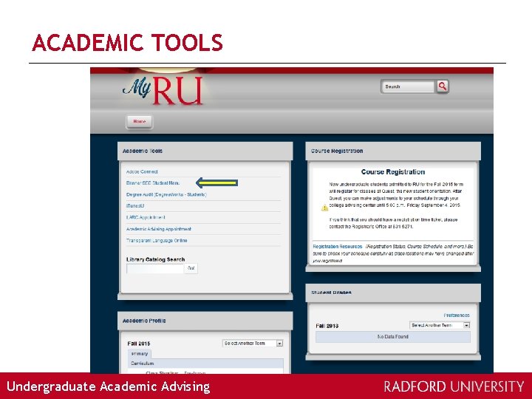Viewport: 532px width, 399px height.
Task: Click the Course Registration panel header
Action: tap(393, 151)
